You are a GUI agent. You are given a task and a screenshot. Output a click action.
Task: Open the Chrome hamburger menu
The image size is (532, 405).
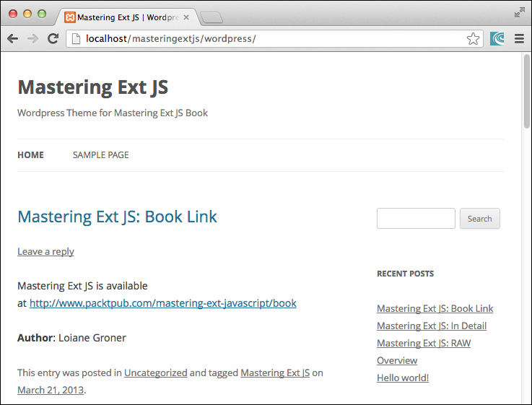[519, 39]
